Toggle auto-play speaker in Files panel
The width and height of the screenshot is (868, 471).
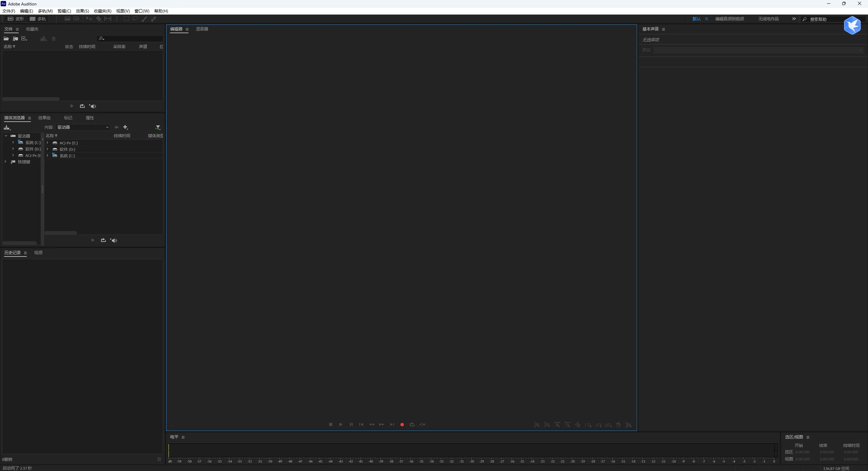tap(93, 106)
